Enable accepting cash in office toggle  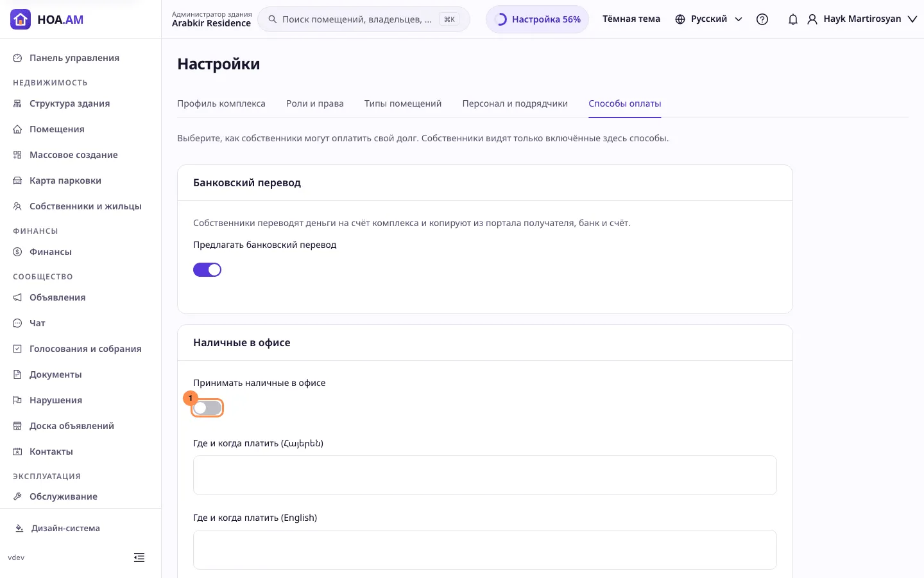207,408
